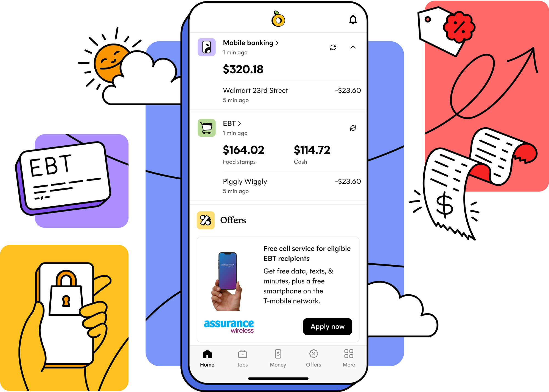The height and width of the screenshot is (392, 549).
Task: Toggle refresh on Mobile banking
Action: [333, 46]
